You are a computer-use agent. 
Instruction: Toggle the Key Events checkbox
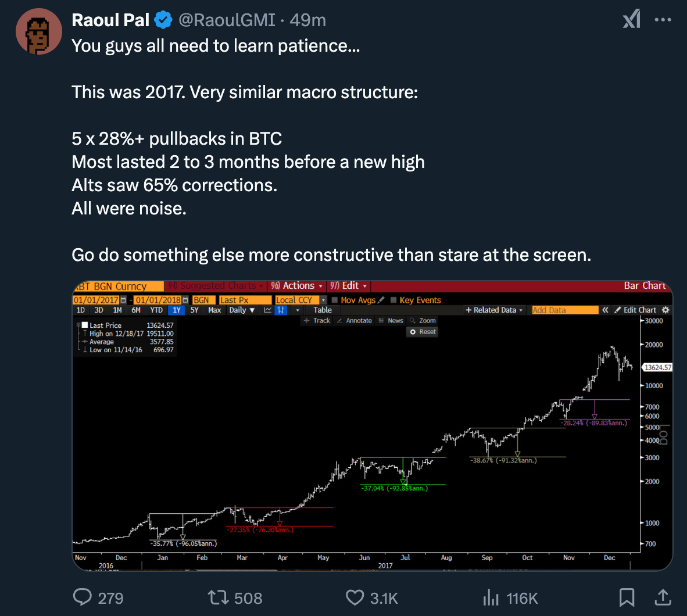393,300
